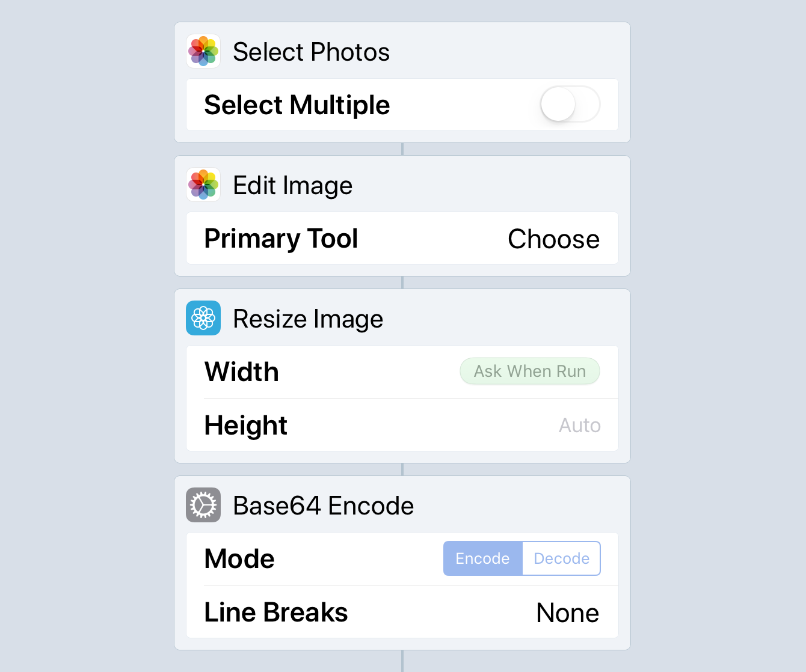
Task: Tap the Ask When Run width token
Action: click(x=530, y=371)
